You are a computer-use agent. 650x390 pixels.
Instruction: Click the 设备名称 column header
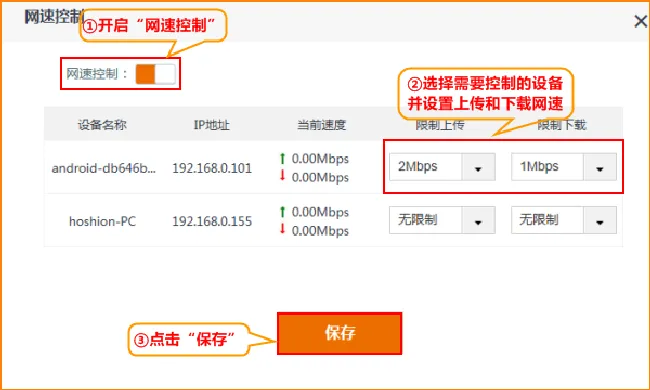pos(102,125)
